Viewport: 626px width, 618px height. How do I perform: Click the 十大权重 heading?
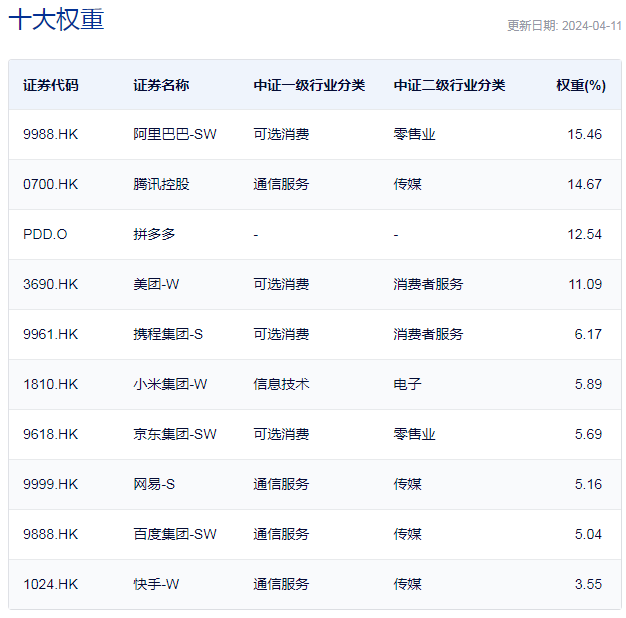click(56, 19)
